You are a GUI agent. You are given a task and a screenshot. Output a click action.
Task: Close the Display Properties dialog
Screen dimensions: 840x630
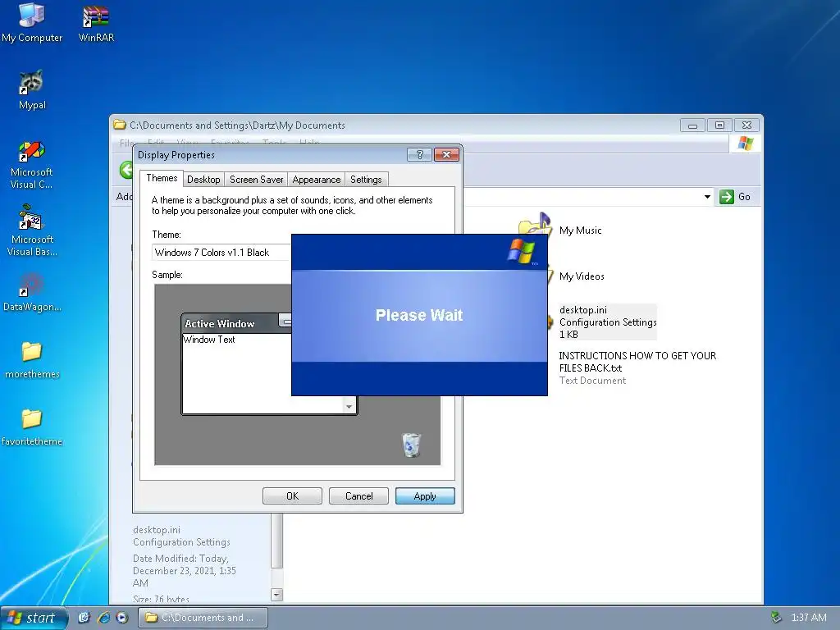446,155
